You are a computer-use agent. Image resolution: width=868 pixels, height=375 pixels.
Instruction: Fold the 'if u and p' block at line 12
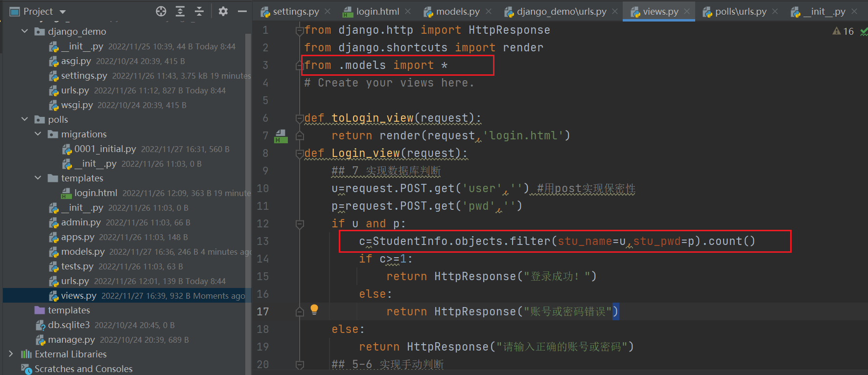click(300, 224)
